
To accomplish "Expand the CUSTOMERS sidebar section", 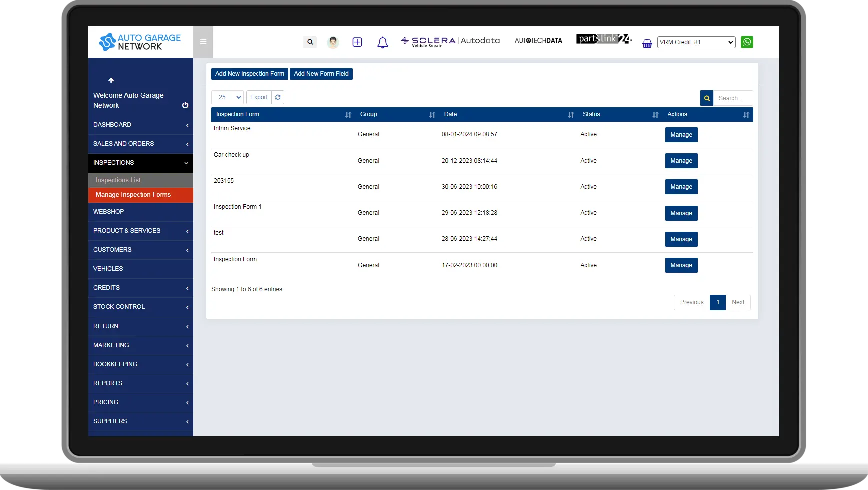I will click(x=140, y=250).
